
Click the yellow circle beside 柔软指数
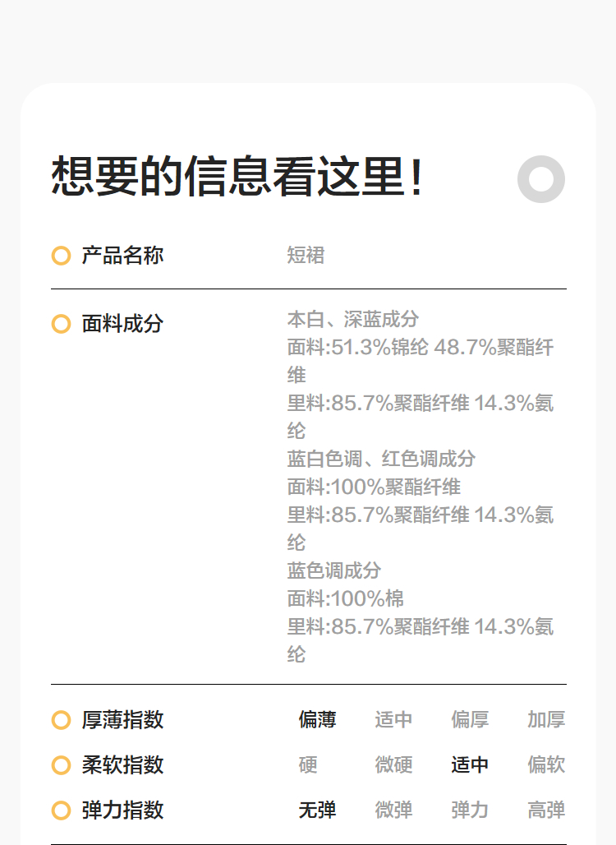coord(61,765)
